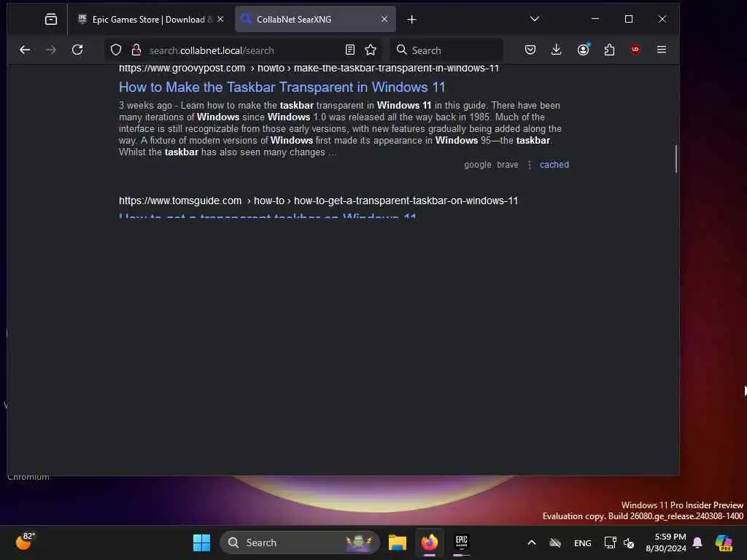This screenshot has width=747, height=560.
Task: Click the taskbar Search box
Action: pos(300,542)
